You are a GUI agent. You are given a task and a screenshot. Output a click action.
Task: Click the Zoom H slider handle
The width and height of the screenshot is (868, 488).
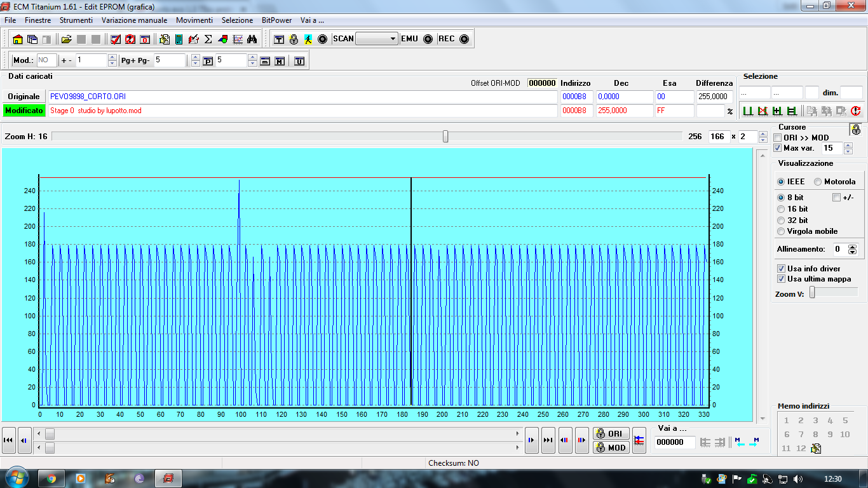445,137
